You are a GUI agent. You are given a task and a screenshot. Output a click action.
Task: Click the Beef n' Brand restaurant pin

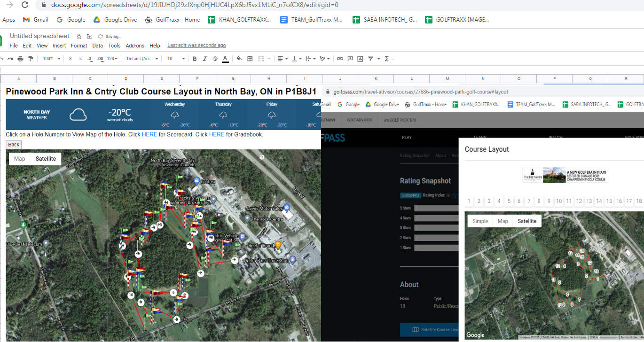[x=278, y=244]
